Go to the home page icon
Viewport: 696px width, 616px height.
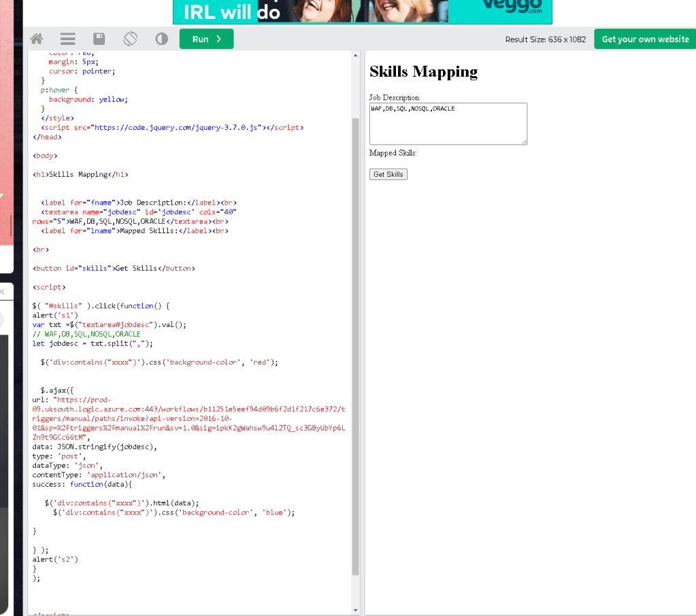pyautogui.click(x=37, y=39)
